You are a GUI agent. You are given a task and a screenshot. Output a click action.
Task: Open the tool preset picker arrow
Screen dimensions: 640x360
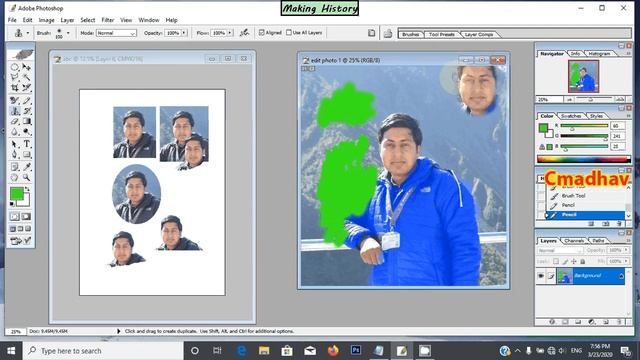28,33
